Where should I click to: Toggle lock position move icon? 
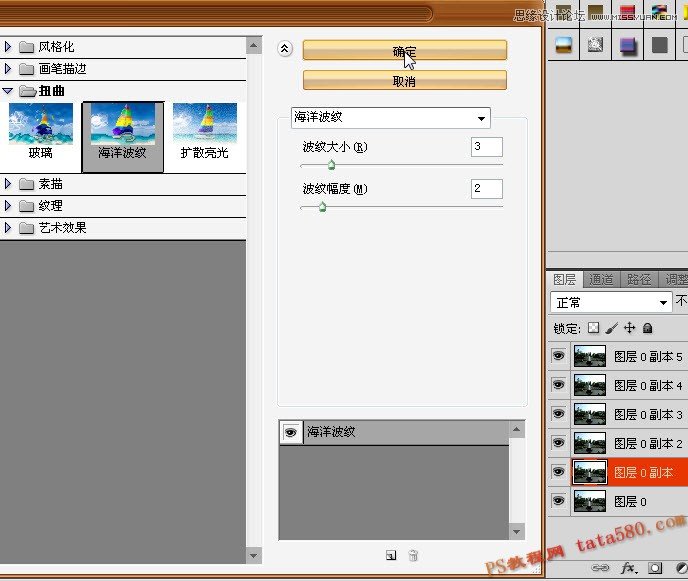tap(630, 328)
